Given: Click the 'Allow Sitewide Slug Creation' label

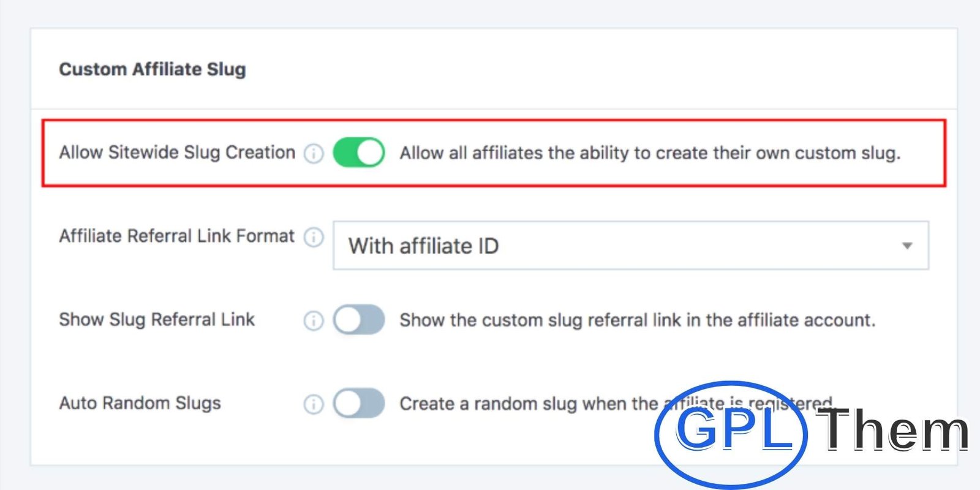Looking at the screenshot, I should point(177,153).
